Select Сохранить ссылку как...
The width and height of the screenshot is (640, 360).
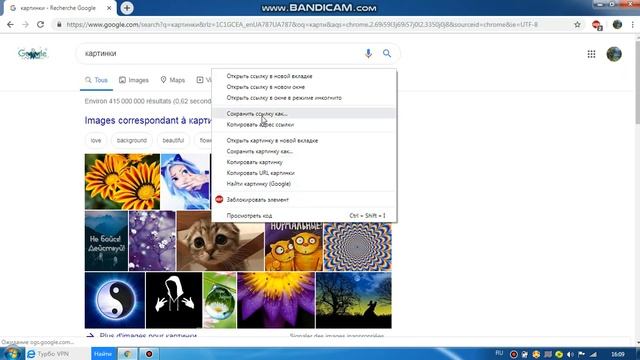click(x=304, y=113)
